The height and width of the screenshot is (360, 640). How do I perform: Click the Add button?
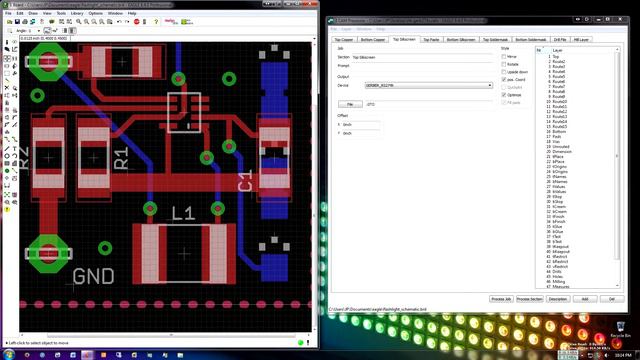(x=584, y=299)
